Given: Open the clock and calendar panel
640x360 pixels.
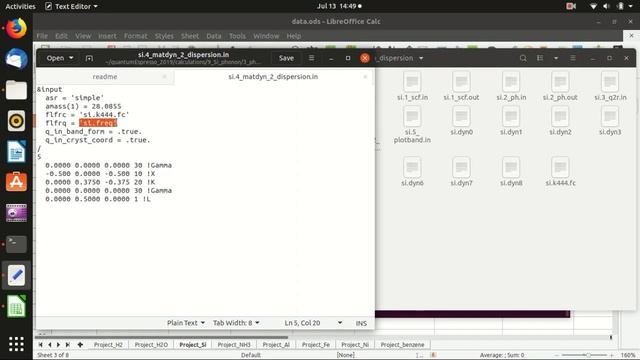Looking at the screenshot, I should (x=340, y=6).
